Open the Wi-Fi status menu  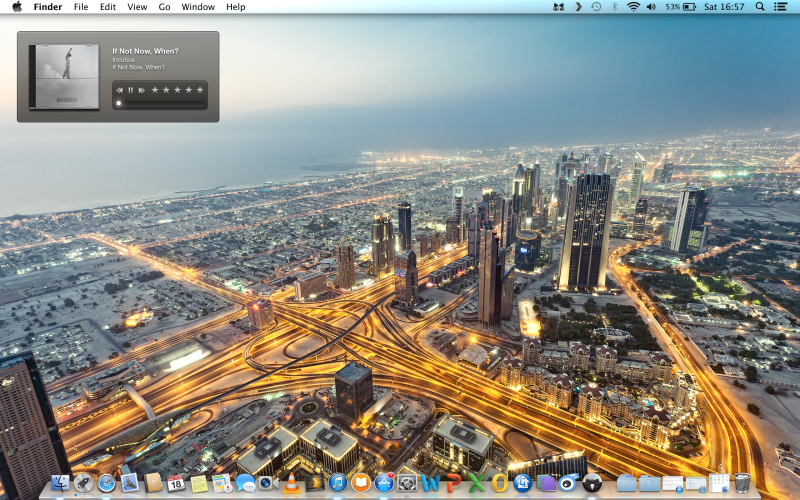point(633,7)
